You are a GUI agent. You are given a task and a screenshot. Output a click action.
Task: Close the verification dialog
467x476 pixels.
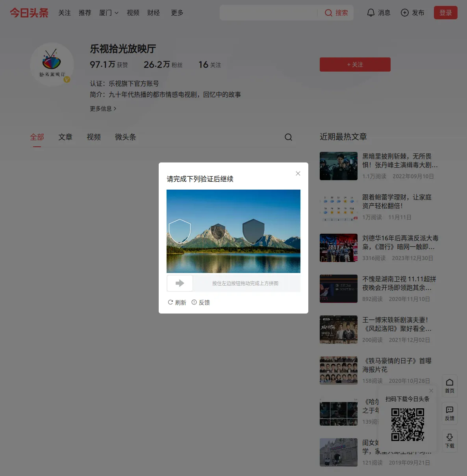(298, 173)
